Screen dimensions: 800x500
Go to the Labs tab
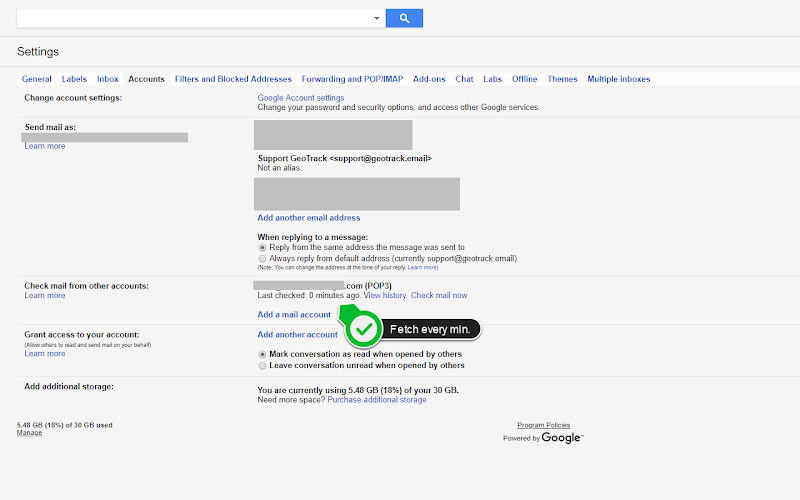click(492, 79)
